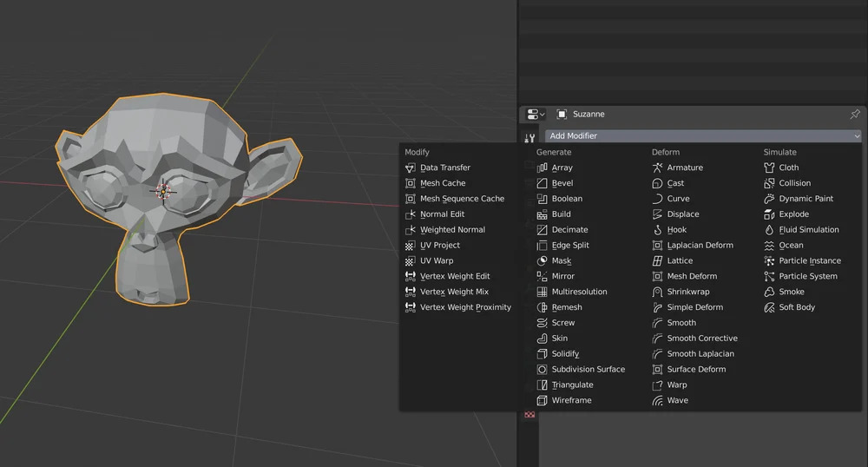Click the Cloth simulation icon
Screen dimensions: 868x467
tap(769, 168)
